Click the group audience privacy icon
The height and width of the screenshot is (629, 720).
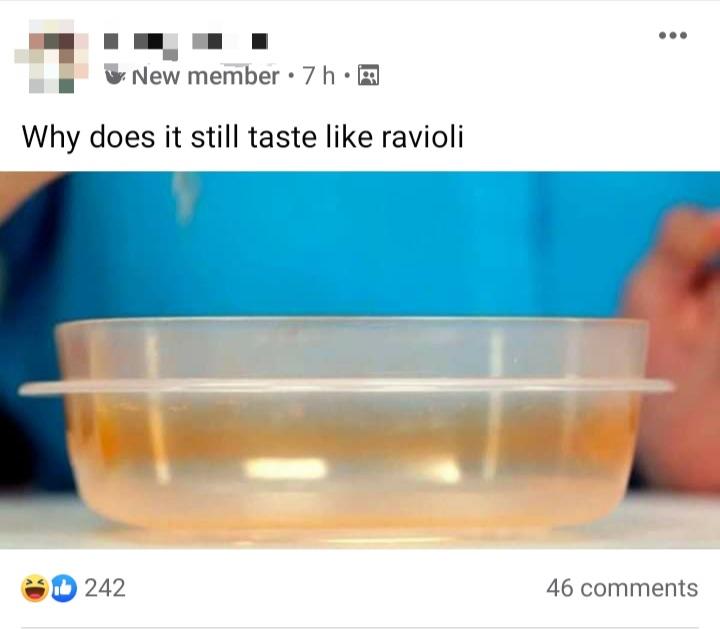pos(368,76)
